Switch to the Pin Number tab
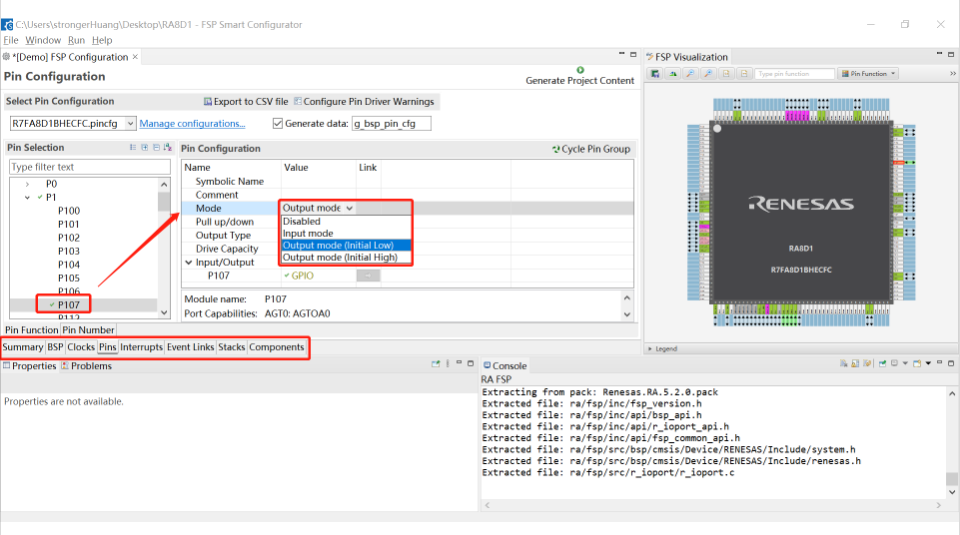The image size is (960, 535). click(88, 330)
